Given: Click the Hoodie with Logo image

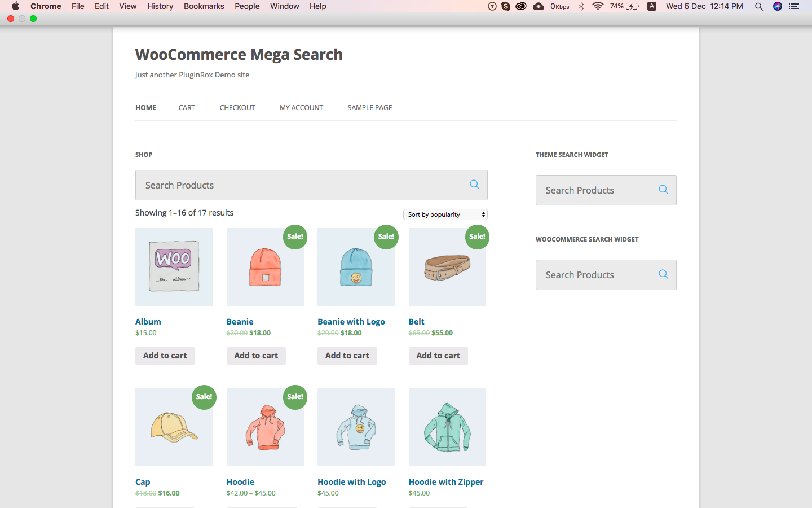Looking at the screenshot, I should click(x=356, y=427).
